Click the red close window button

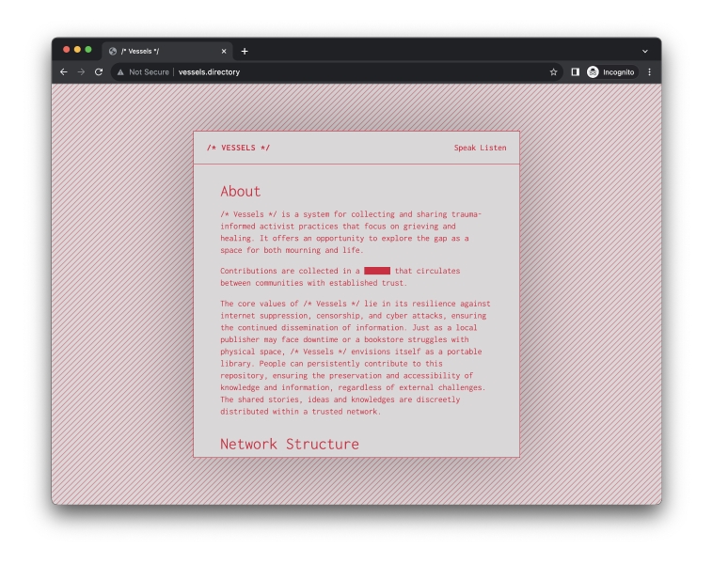coord(67,50)
